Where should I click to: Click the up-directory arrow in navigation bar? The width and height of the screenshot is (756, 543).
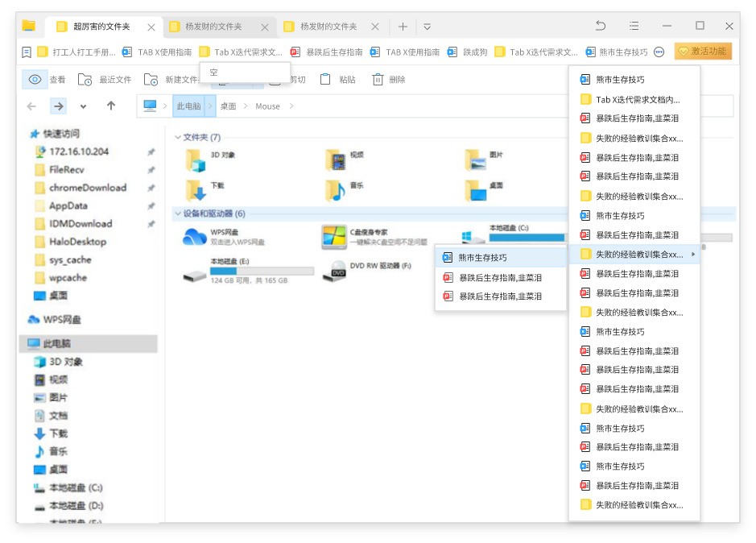[111, 106]
